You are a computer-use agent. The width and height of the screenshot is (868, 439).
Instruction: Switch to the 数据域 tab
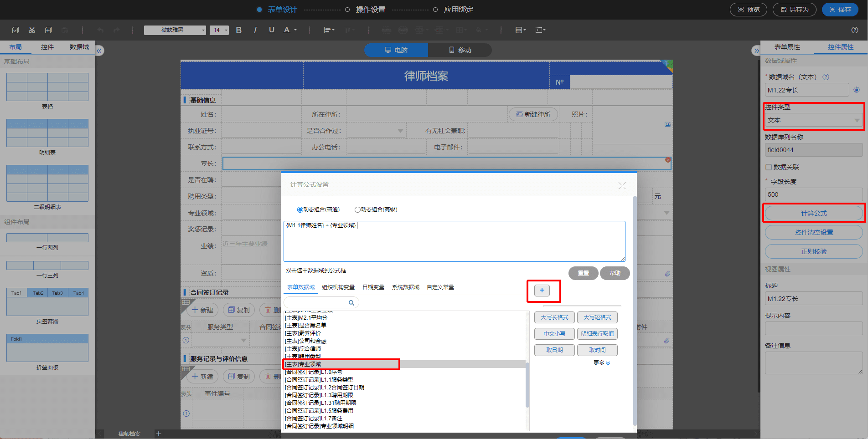79,47
